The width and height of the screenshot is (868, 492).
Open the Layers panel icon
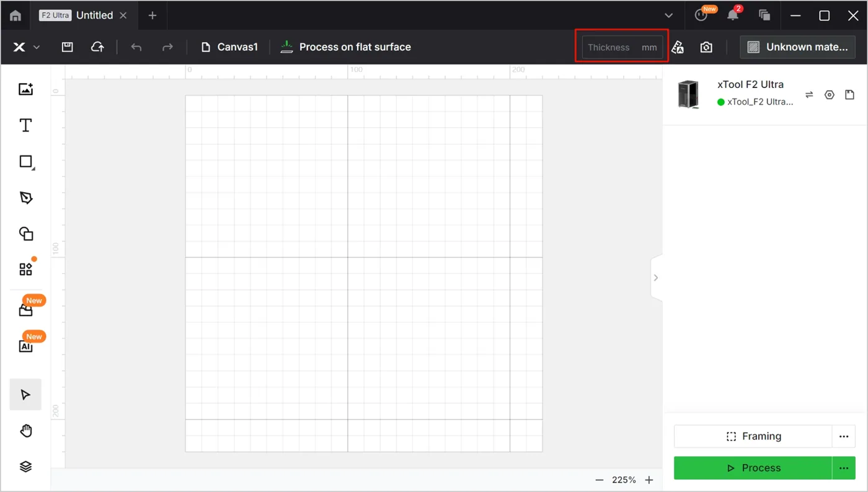tap(25, 467)
